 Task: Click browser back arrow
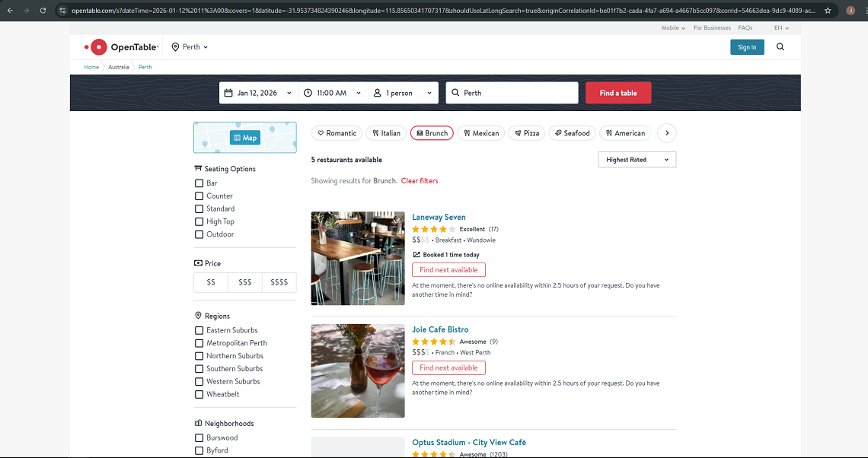pos(10,11)
